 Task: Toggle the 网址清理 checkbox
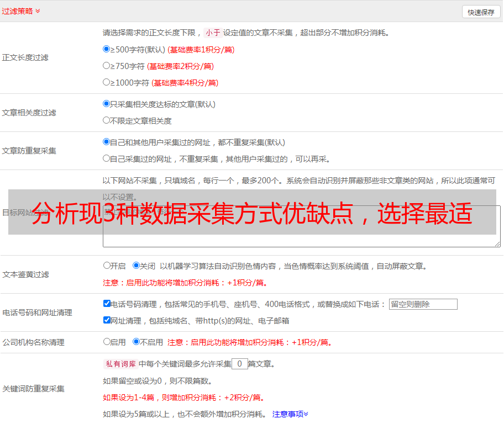[x=107, y=320]
